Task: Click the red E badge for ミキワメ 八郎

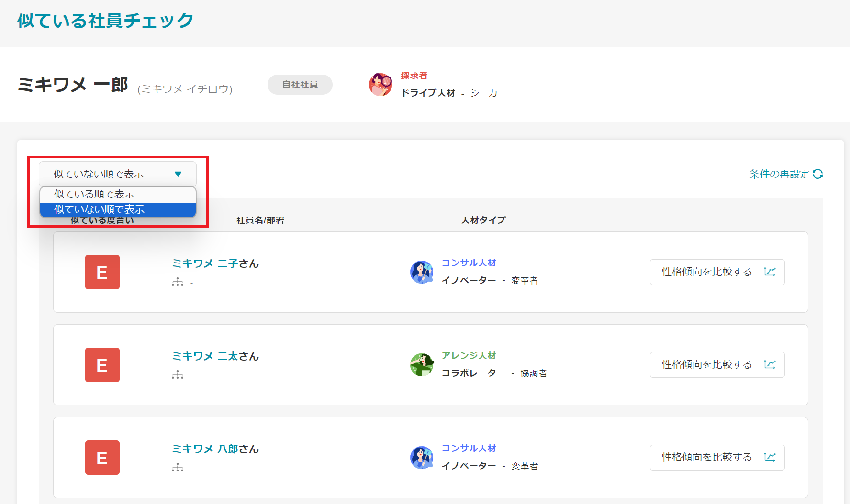Action: click(x=102, y=458)
